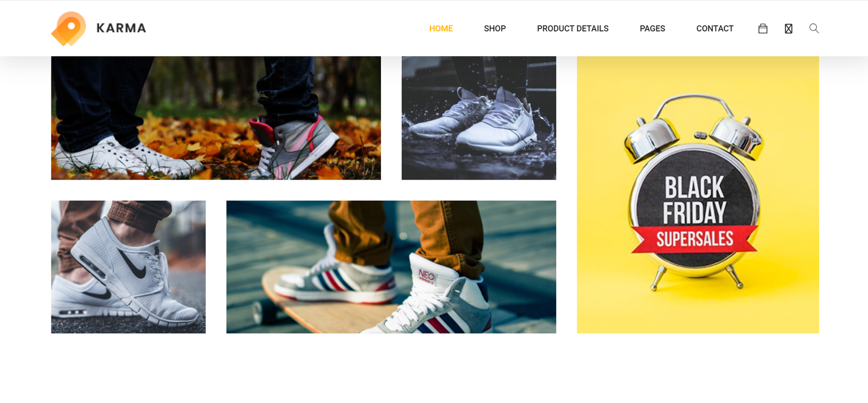Open search with the magnifier icon
The height and width of the screenshot is (403, 868).
814,28
